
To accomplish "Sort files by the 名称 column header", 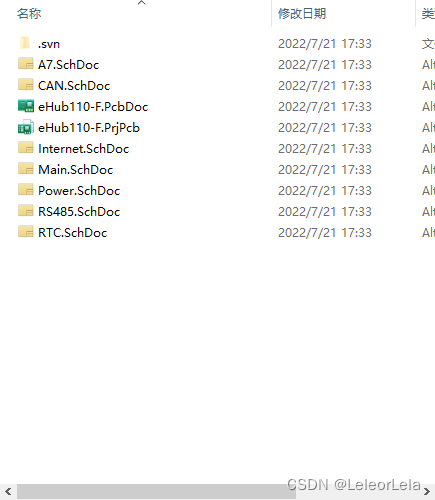I will tap(29, 14).
